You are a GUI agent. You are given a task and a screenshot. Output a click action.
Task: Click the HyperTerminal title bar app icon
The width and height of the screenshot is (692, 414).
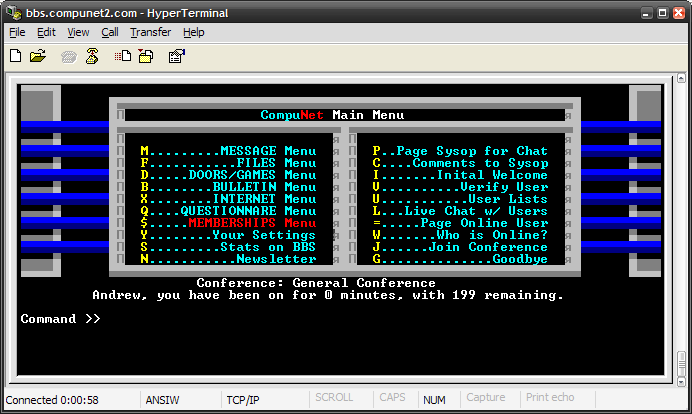coord(14,12)
